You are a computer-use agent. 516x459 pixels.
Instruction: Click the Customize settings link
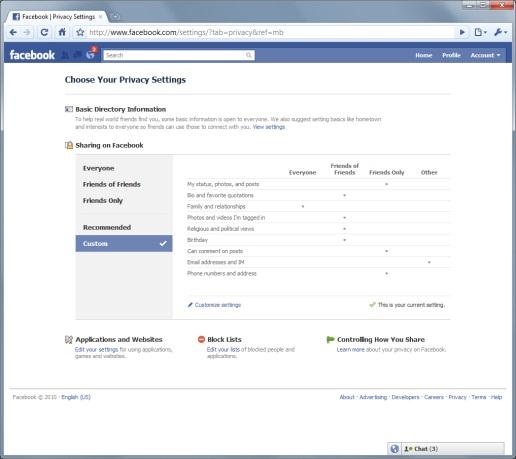click(x=218, y=305)
